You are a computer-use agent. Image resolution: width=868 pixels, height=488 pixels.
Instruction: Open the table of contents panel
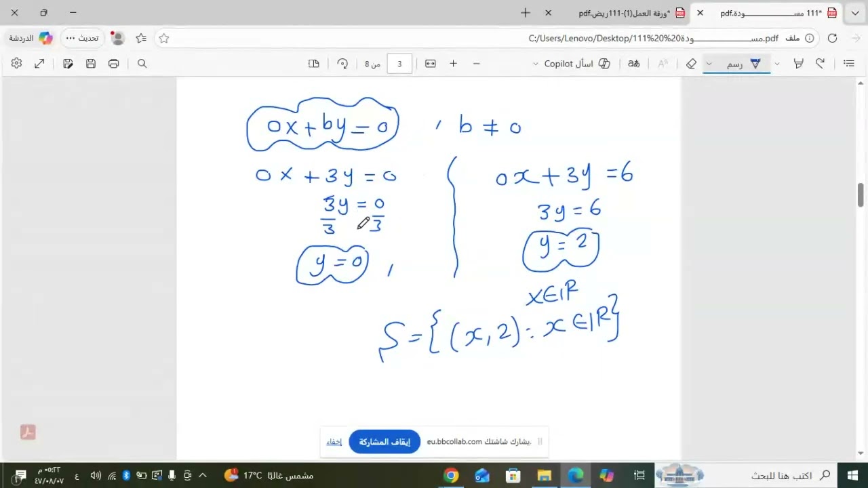(x=849, y=63)
